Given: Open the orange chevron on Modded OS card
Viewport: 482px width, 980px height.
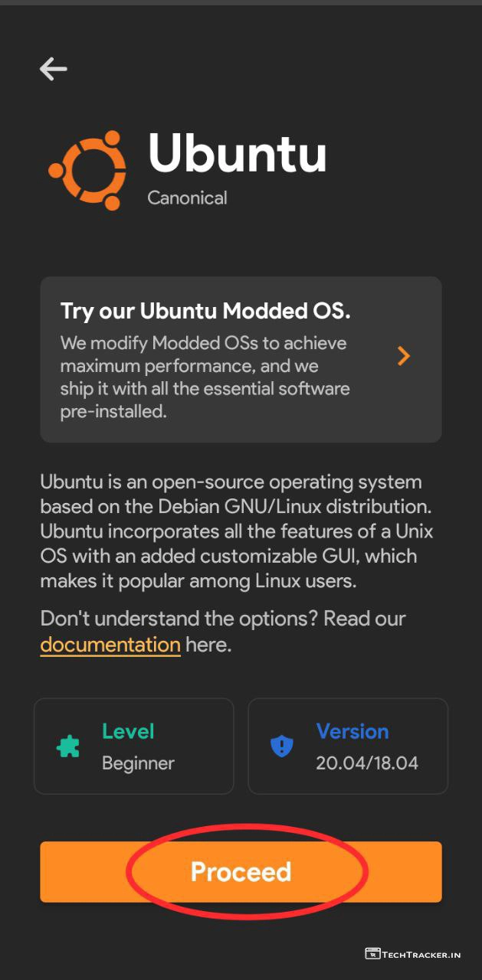Looking at the screenshot, I should point(404,355).
